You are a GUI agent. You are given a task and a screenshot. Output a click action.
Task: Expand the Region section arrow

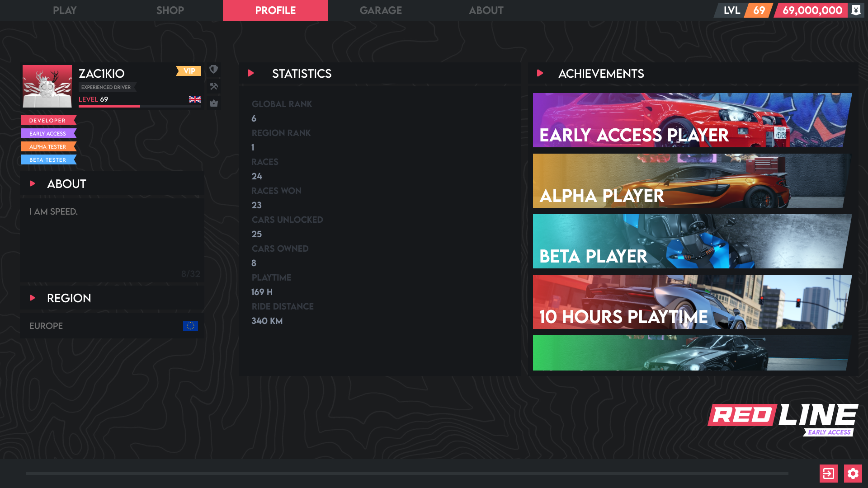[x=33, y=298]
